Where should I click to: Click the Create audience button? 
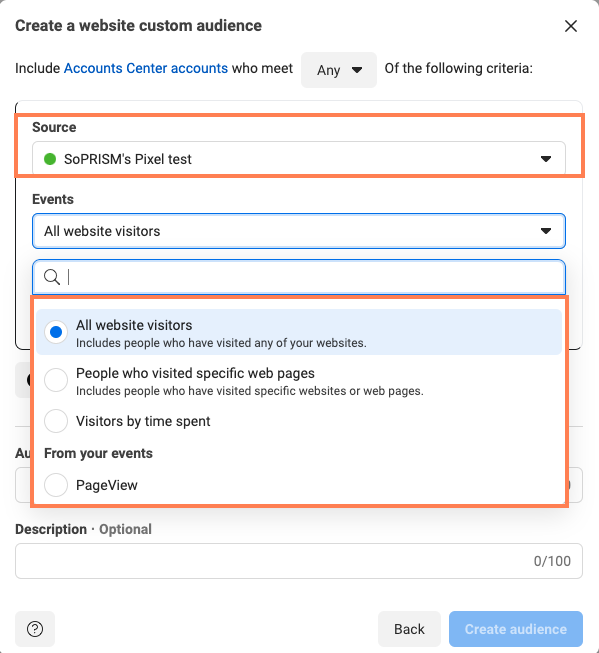[x=516, y=629]
